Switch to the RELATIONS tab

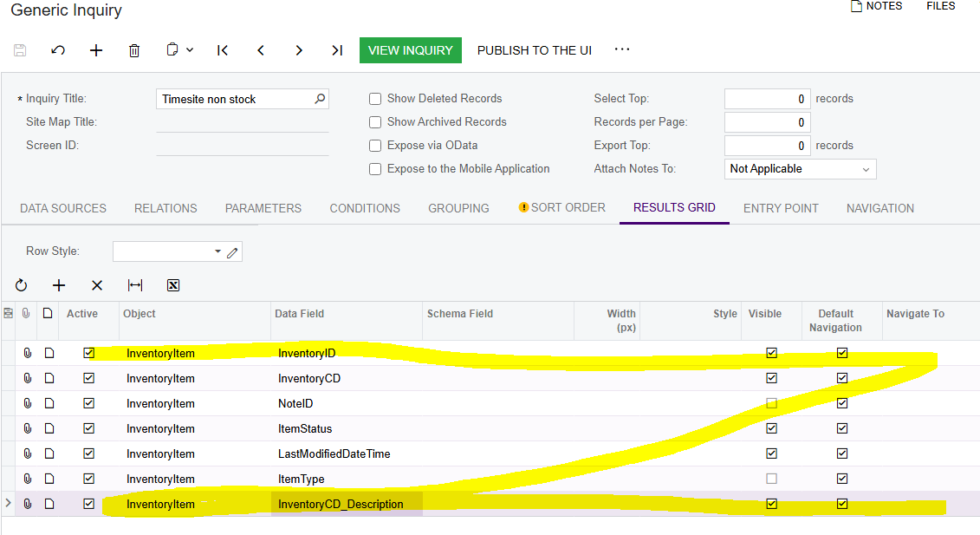point(165,208)
